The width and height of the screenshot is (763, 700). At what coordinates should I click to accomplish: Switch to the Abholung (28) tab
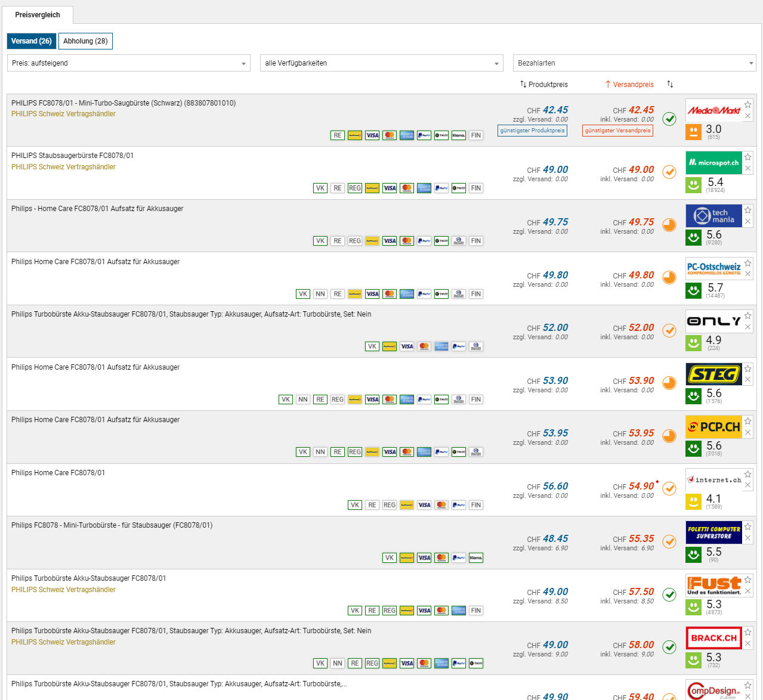(85, 41)
